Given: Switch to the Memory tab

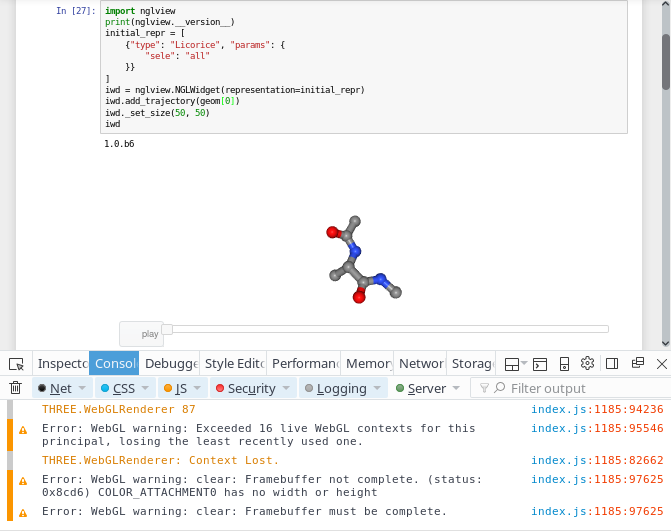Looking at the screenshot, I should [x=367, y=363].
